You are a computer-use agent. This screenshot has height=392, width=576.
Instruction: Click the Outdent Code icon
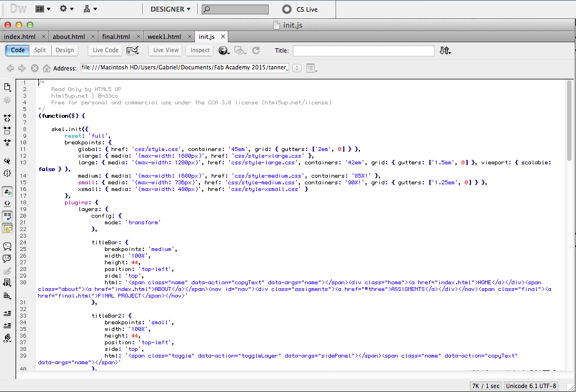point(7,325)
